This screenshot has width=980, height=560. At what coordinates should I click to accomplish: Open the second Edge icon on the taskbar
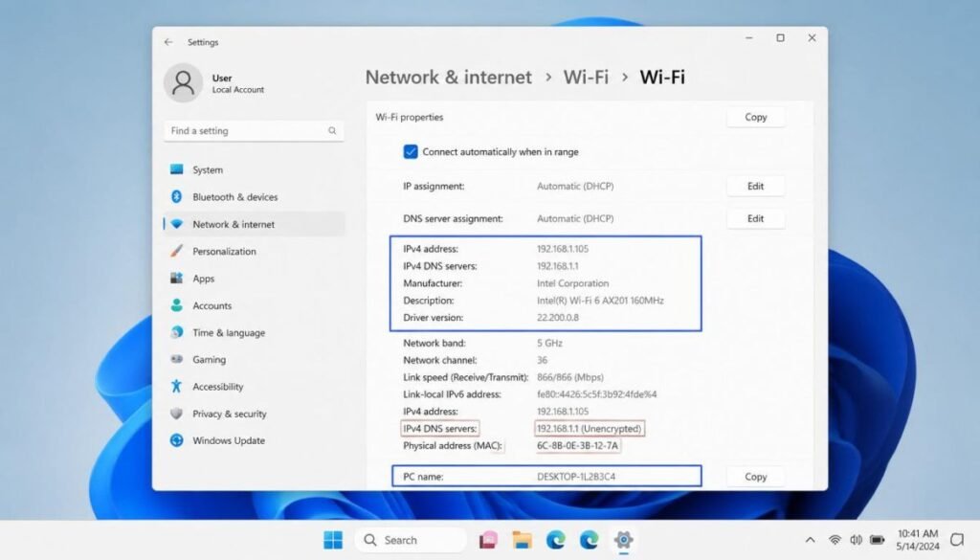589,539
